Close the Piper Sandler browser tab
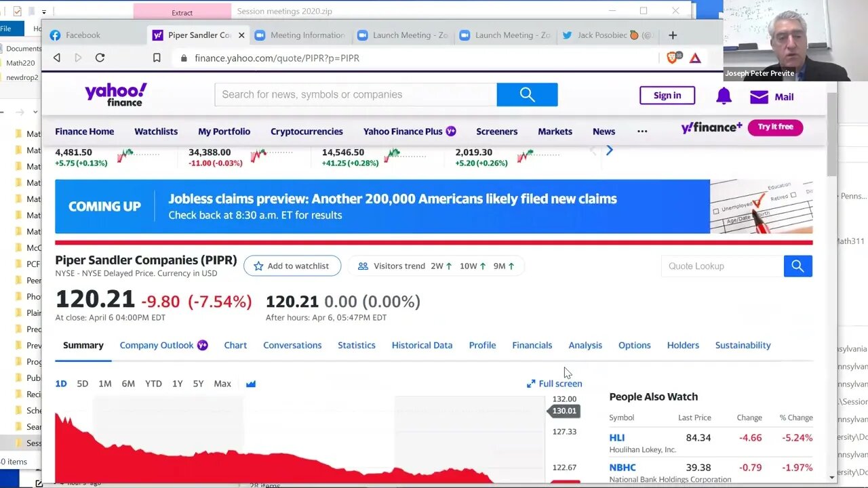 coord(241,35)
